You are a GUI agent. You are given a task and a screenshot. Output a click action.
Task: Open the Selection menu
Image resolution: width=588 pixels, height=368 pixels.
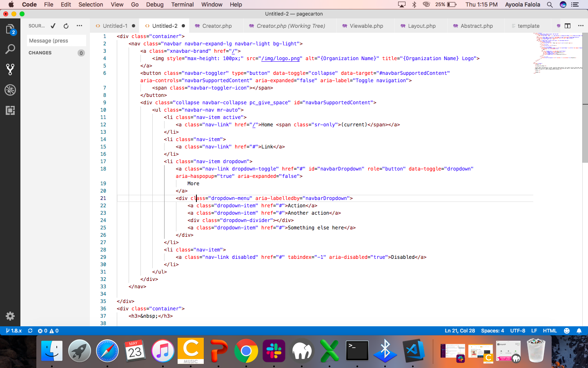[91, 4]
